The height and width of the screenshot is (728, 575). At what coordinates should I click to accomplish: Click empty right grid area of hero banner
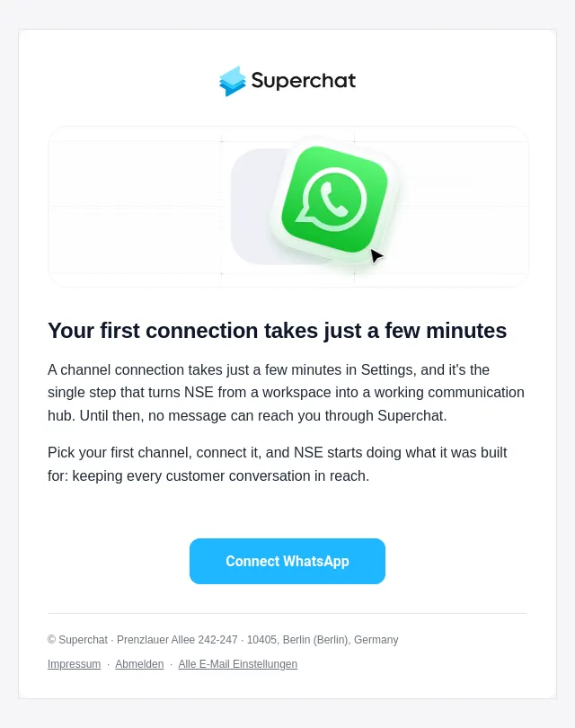[x=459, y=207]
